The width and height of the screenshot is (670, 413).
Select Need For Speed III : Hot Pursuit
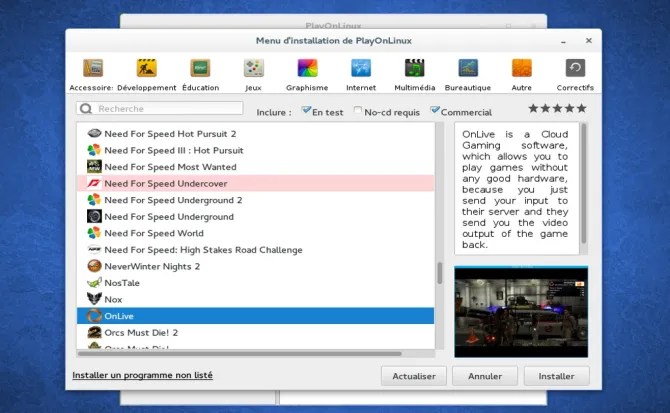click(x=173, y=150)
